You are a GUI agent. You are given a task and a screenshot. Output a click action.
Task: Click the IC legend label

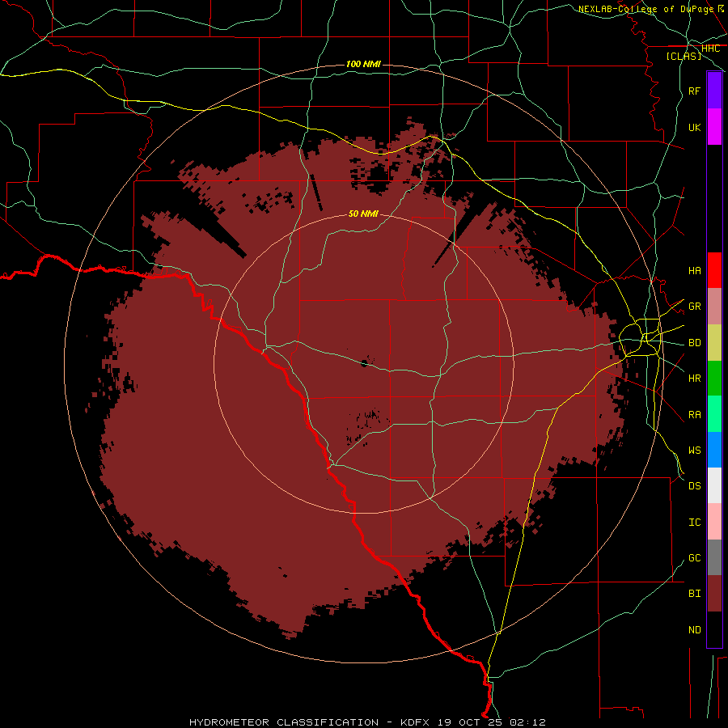694,523
